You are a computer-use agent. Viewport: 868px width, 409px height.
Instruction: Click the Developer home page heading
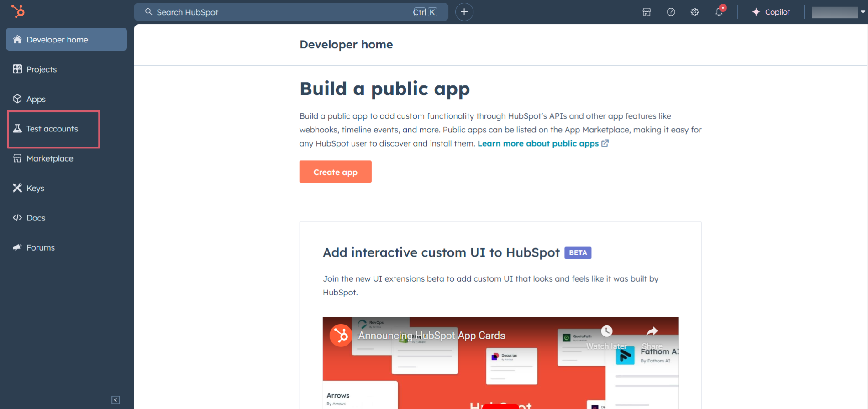coord(346,44)
